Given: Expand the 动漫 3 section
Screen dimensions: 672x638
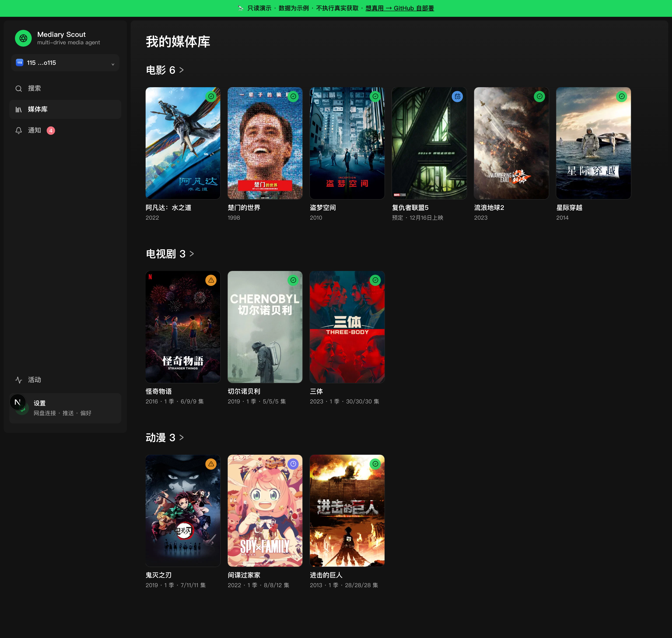Looking at the screenshot, I should tap(165, 438).
